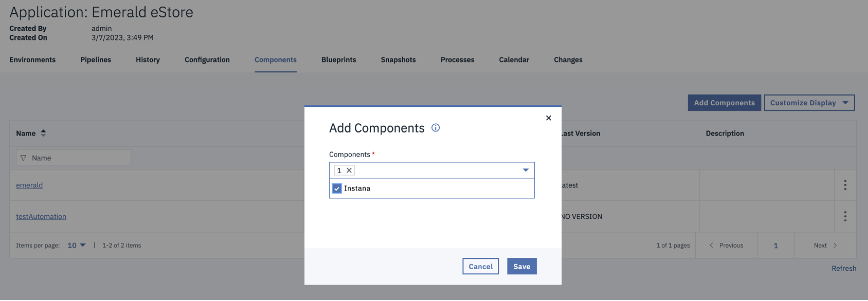Switch to the Snapshots tab
The image size is (868, 301).
coord(398,60)
